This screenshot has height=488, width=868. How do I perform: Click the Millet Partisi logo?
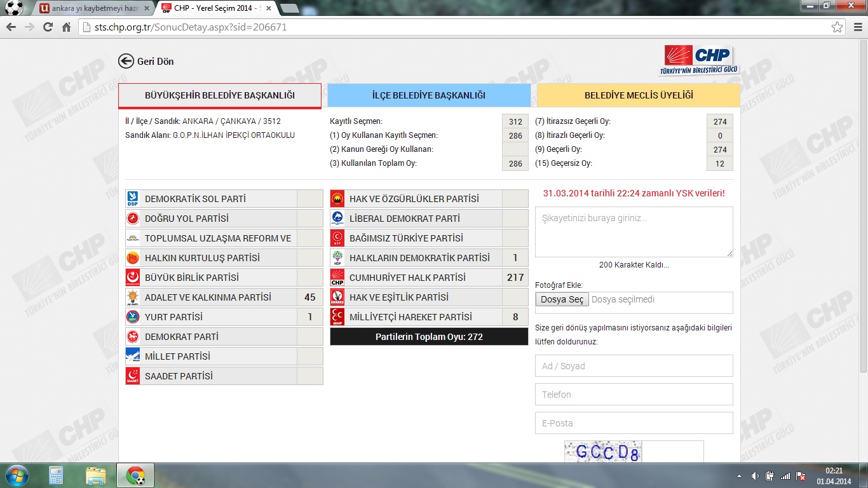coord(133,356)
